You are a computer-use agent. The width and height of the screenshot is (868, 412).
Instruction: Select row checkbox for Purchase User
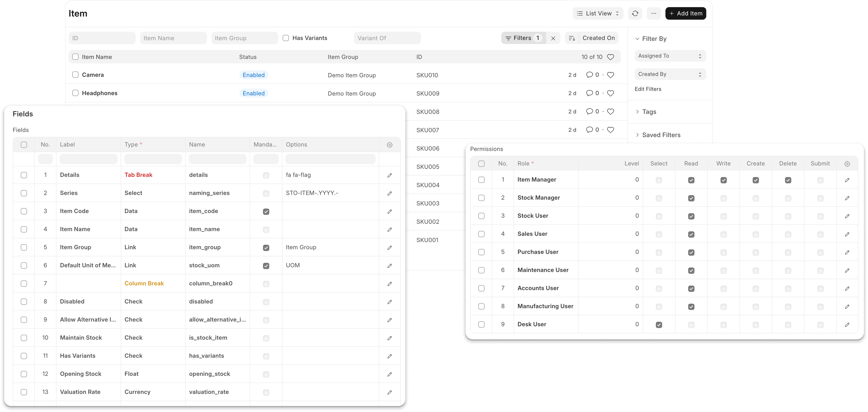481,252
